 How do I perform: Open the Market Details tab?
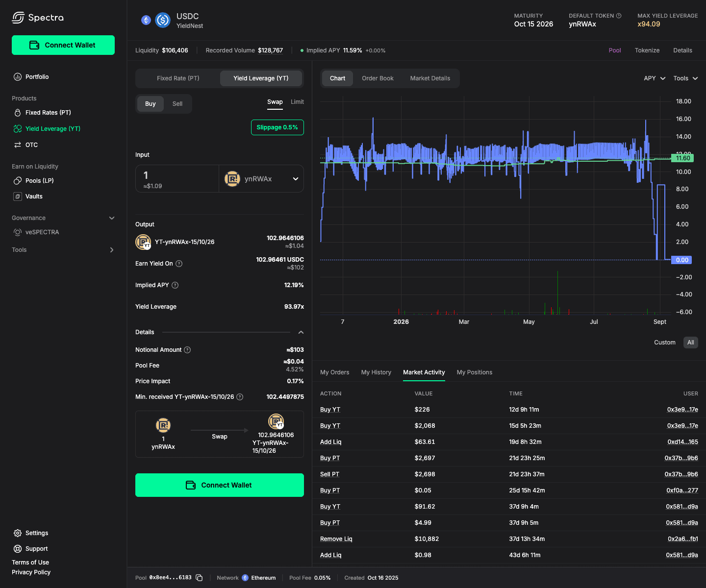pos(430,78)
